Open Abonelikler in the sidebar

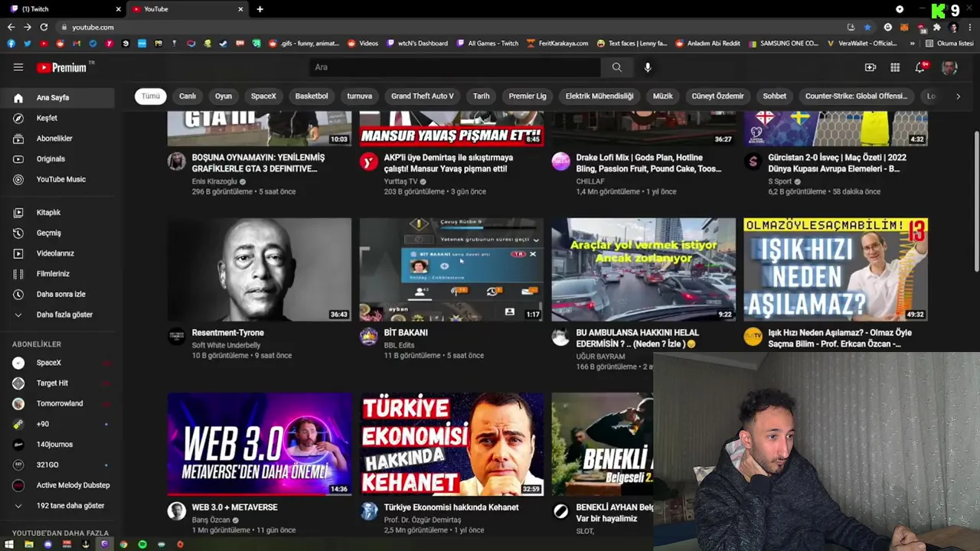57,139
